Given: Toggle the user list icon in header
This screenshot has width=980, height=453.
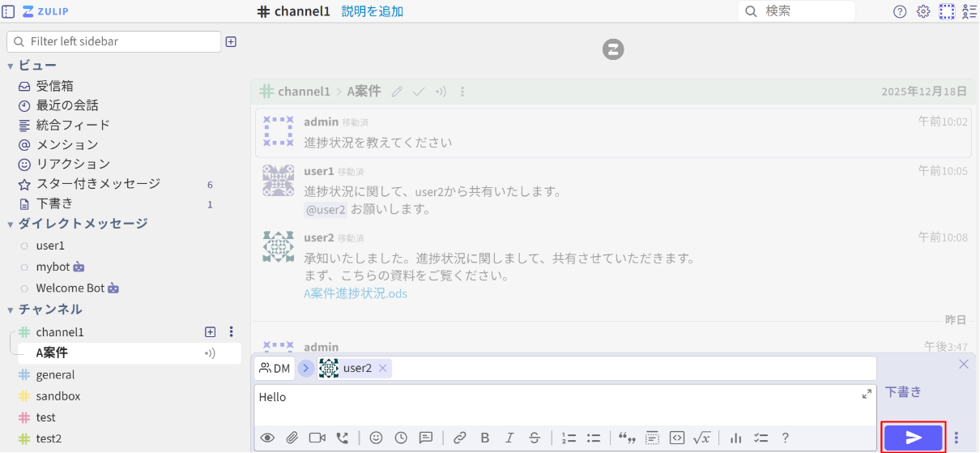Looking at the screenshot, I should (x=969, y=11).
